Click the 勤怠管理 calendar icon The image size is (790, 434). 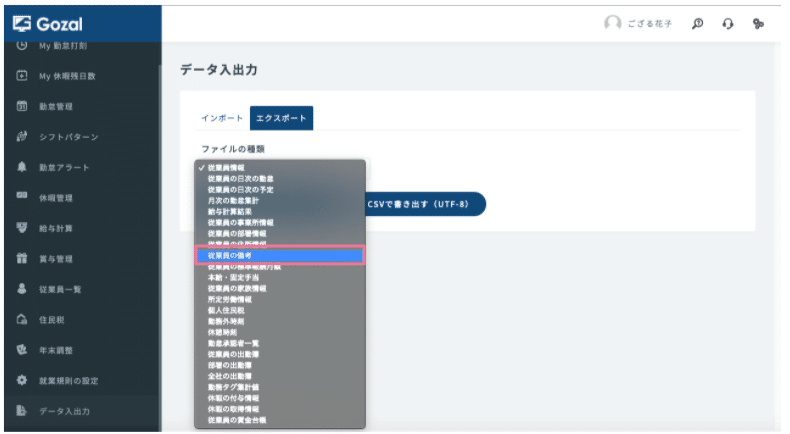click(x=22, y=106)
